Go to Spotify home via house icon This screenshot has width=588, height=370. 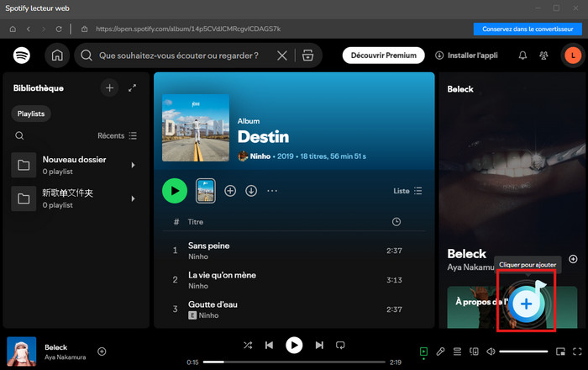tap(57, 55)
